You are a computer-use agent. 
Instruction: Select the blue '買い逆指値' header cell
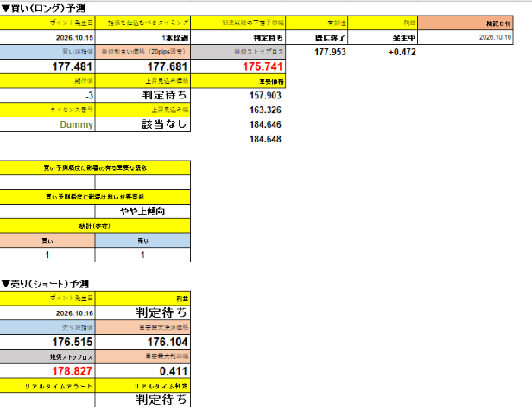coord(47,52)
